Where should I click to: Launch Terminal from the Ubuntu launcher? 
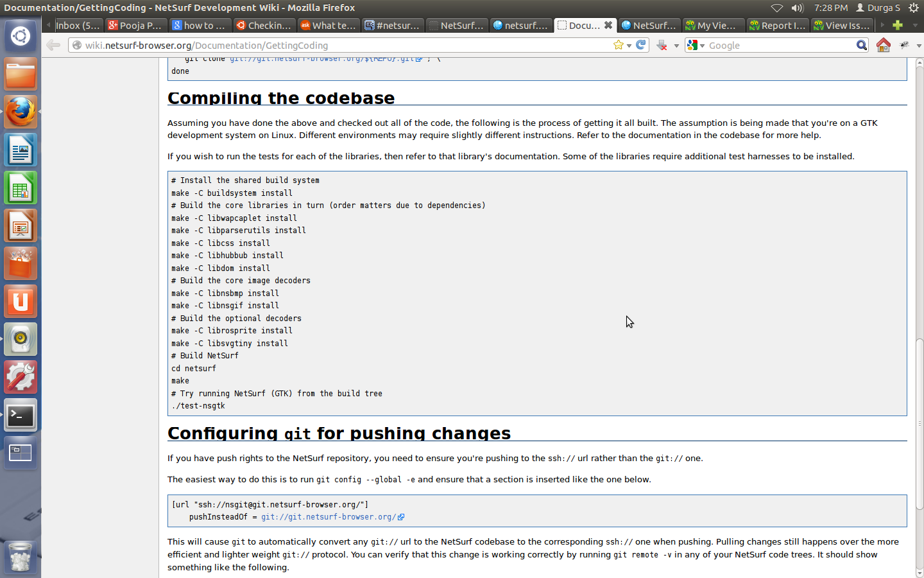pos(21,416)
